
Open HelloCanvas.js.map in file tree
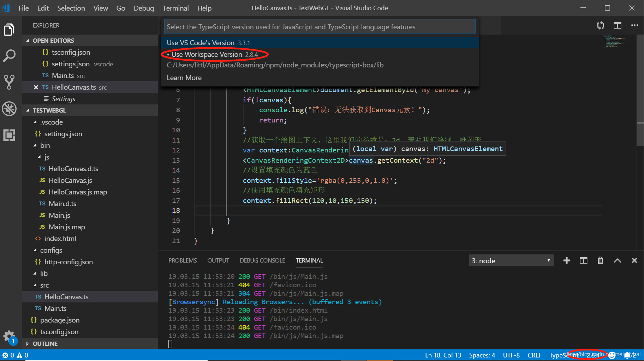click(90, 192)
